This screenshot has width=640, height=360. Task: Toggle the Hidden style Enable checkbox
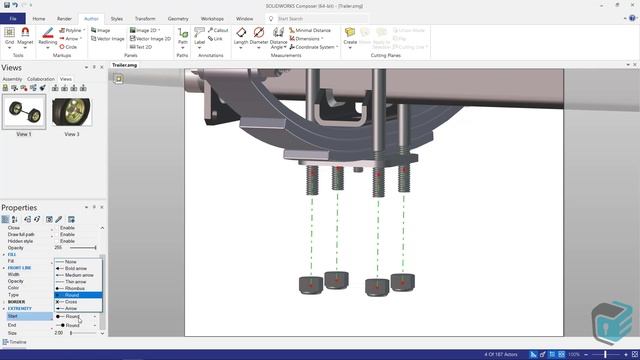(x=57, y=241)
